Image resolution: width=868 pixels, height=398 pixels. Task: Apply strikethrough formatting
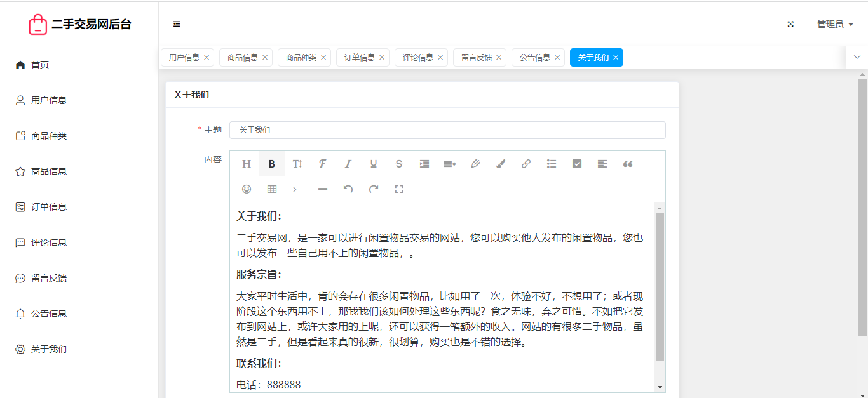[x=399, y=164]
